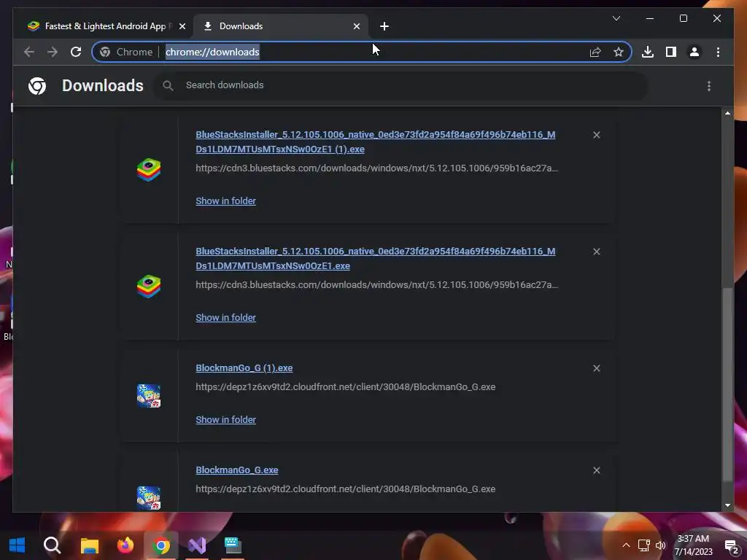
Task: Remove BlockmanGo_G (1).exe from list
Action: (597, 368)
